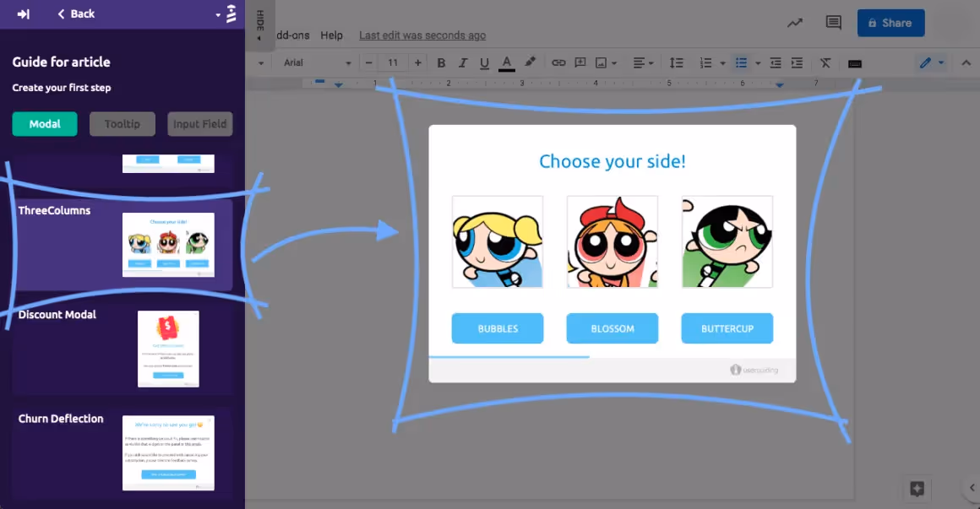
Task: Choose the Churn Deflection template thumbnail
Action: tap(168, 452)
